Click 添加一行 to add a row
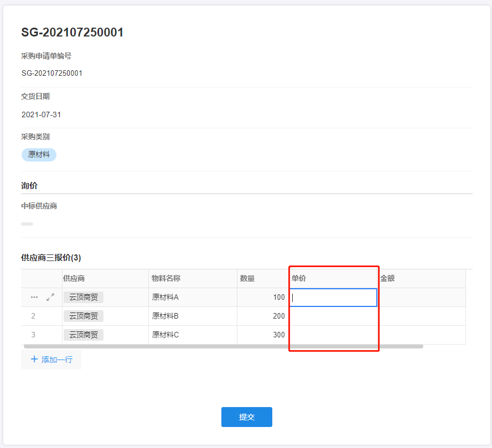492x448 pixels. point(51,360)
